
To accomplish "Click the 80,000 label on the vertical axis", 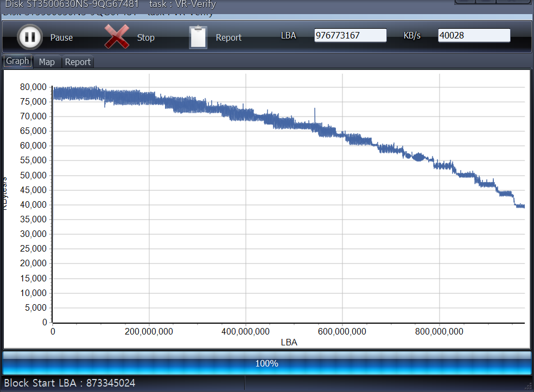I will click(33, 87).
